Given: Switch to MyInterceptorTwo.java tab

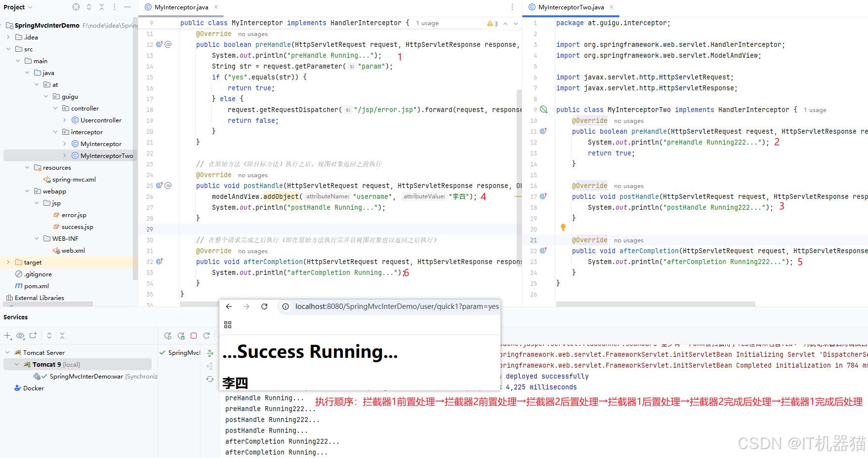Looking at the screenshot, I should (x=571, y=7).
